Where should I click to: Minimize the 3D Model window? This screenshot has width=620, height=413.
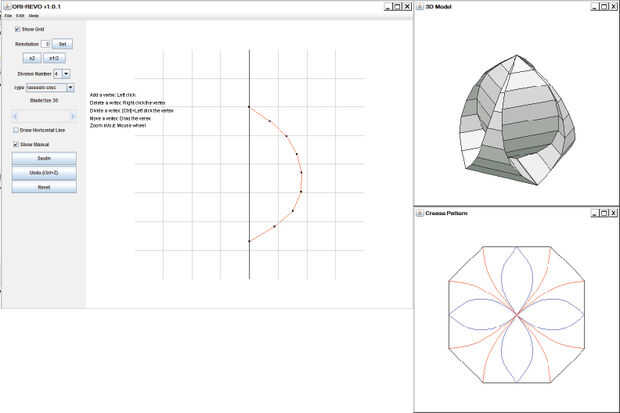595,6
